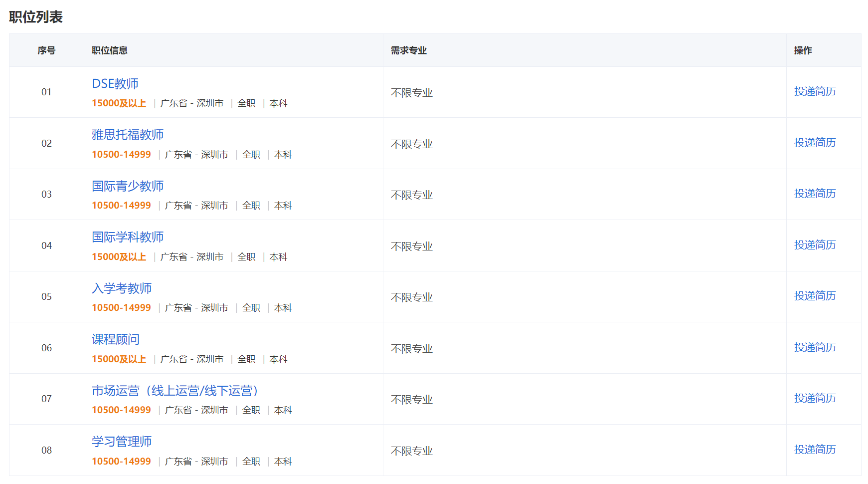868x484 pixels.
Task: Open 市场运营（线上运营/线下运营）job posting
Action: (x=175, y=391)
